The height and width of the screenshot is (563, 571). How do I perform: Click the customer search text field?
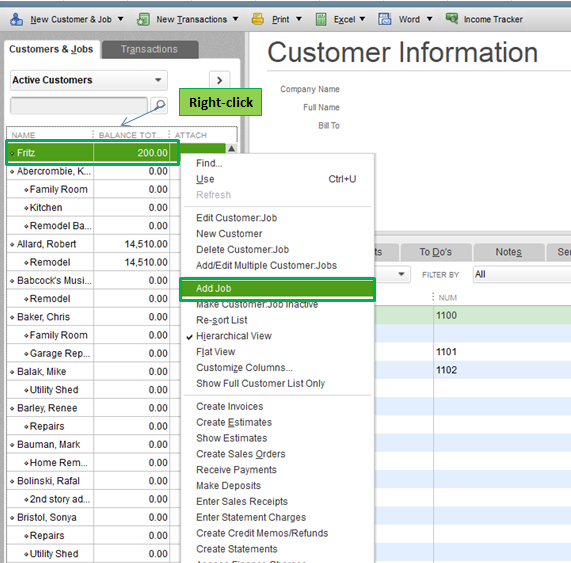tap(79, 106)
